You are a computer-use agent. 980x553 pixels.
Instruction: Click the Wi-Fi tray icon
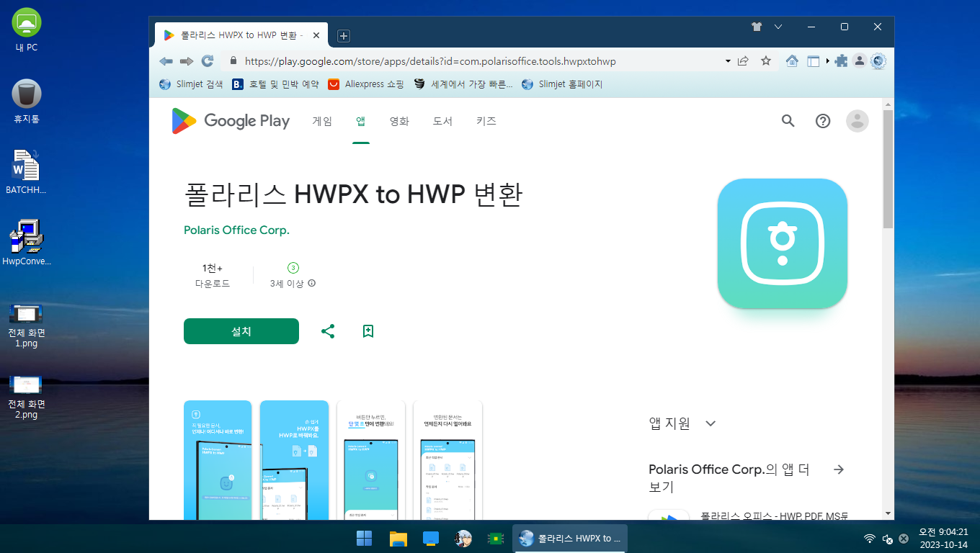tap(870, 539)
